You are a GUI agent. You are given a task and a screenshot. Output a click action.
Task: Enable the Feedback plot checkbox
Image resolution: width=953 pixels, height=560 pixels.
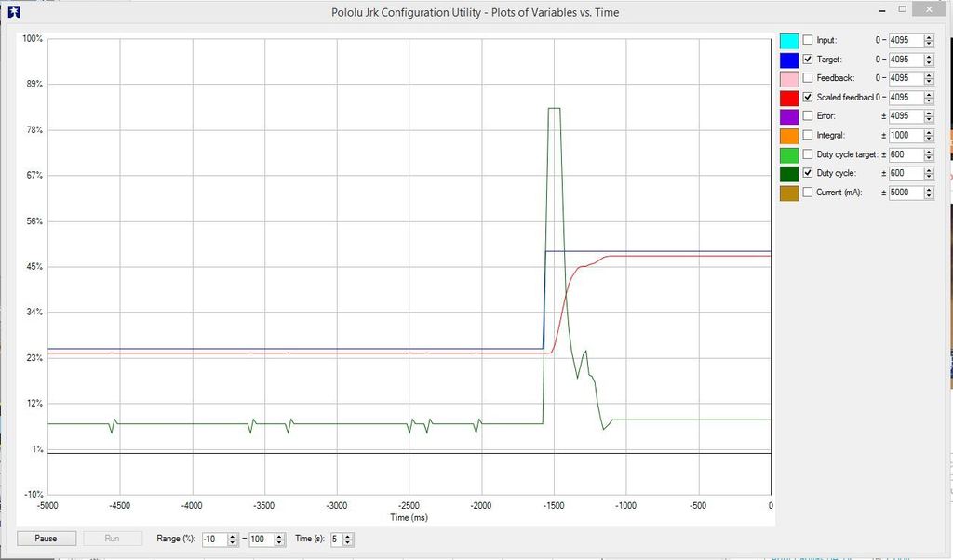click(x=808, y=78)
